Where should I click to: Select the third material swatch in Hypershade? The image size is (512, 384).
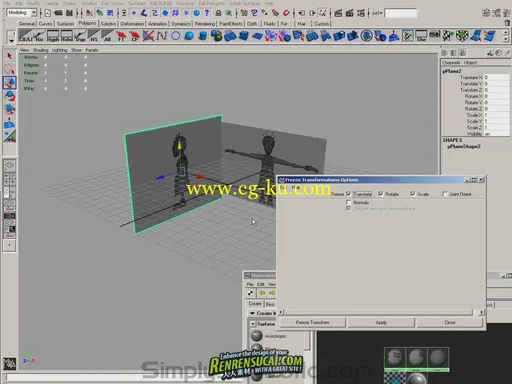point(438,358)
